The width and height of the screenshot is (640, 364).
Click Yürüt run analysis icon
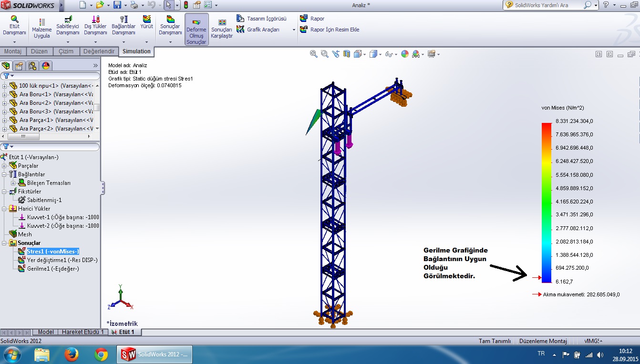pyautogui.click(x=146, y=22)
